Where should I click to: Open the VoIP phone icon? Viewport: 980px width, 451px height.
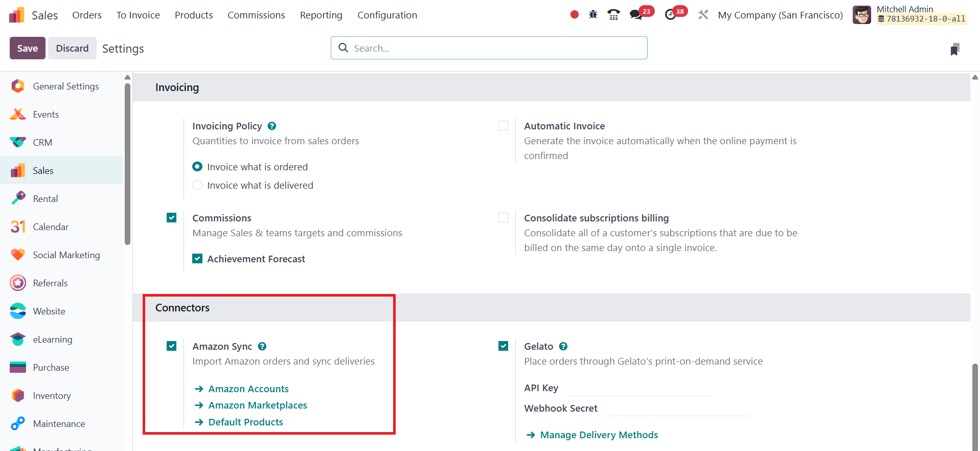tap(613, 15)
